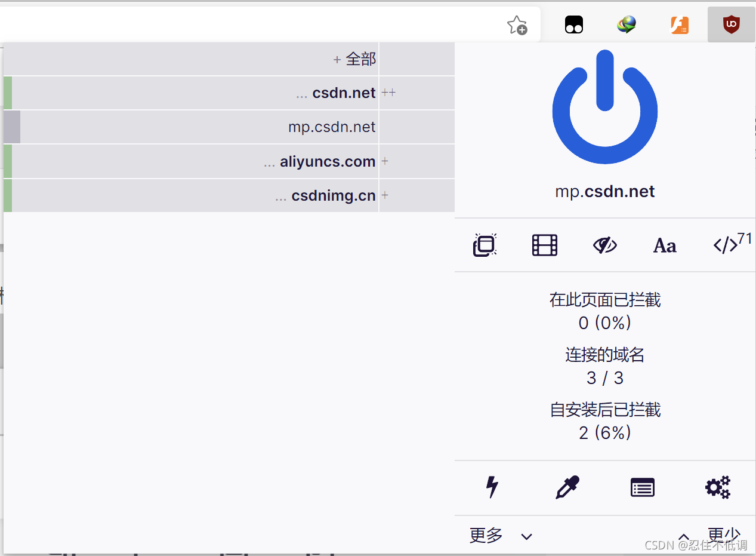Click the ++ cell beside csdn.net

(x=417, y=93)
